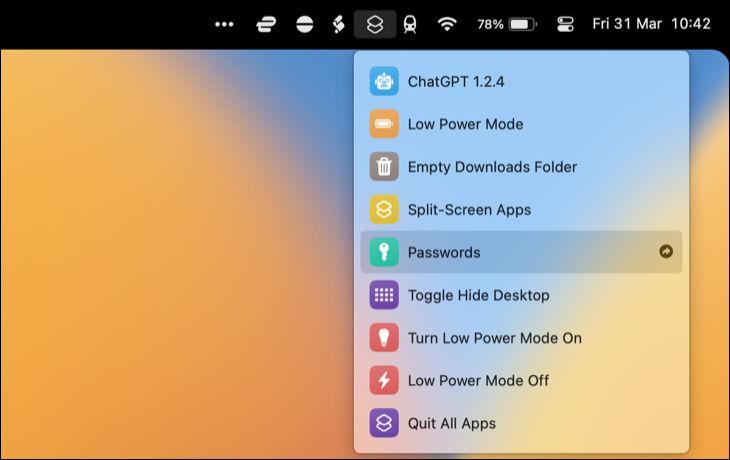Click the lightning bolt menu bar icon
The image size is (730, 460).
pyautogui.click(x=339, y=24)
